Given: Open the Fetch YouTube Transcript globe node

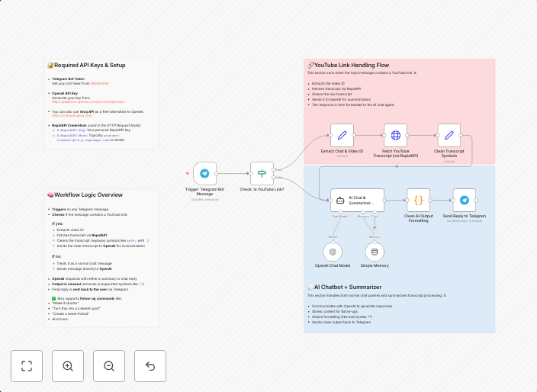Looking at the screenshot, I should click(x=395, y=136).
